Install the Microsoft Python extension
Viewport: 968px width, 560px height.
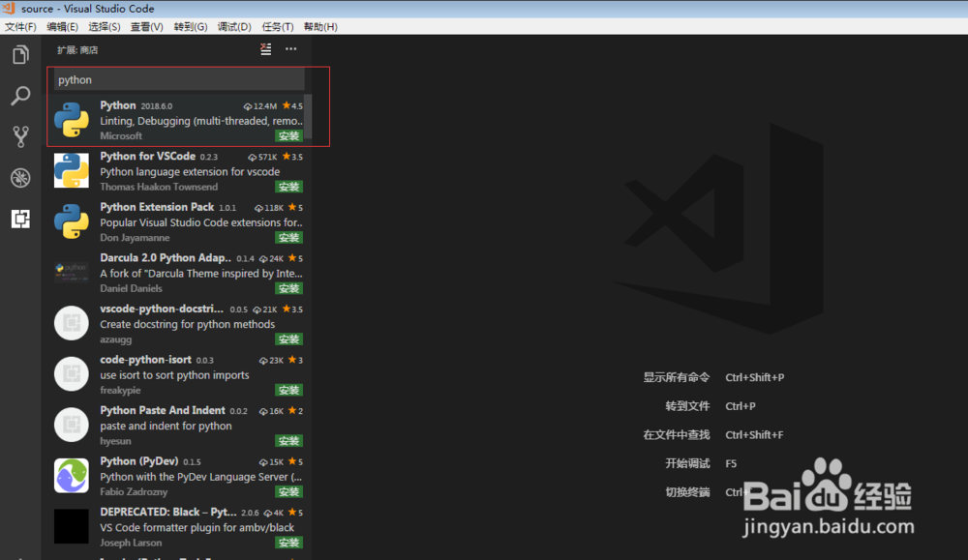pyautogui.click(x=288, y=135)
